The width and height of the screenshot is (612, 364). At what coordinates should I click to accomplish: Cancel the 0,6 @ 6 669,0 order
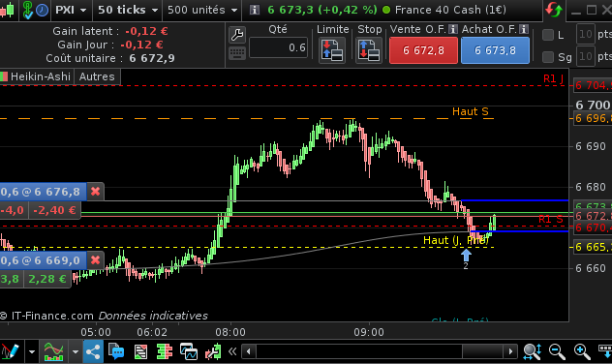[95, 260]
